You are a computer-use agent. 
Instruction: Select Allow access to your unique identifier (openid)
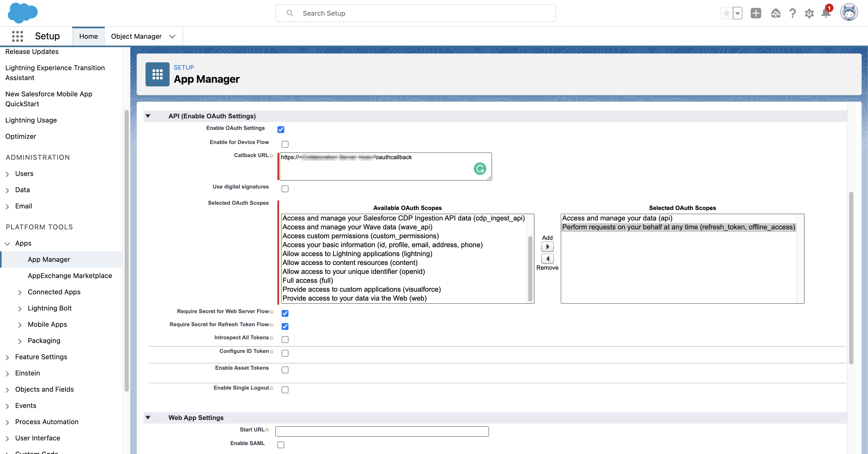coord(353,271)
